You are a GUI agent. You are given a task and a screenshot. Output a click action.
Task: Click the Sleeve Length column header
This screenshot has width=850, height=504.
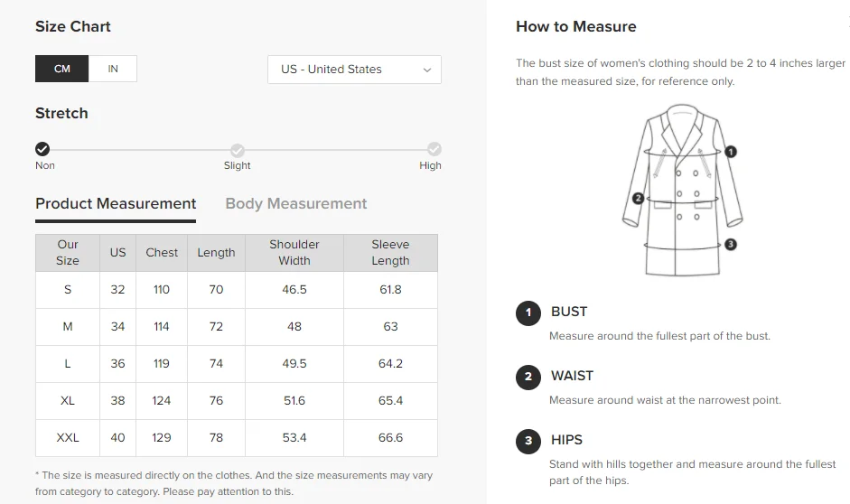tap(390, 252)
